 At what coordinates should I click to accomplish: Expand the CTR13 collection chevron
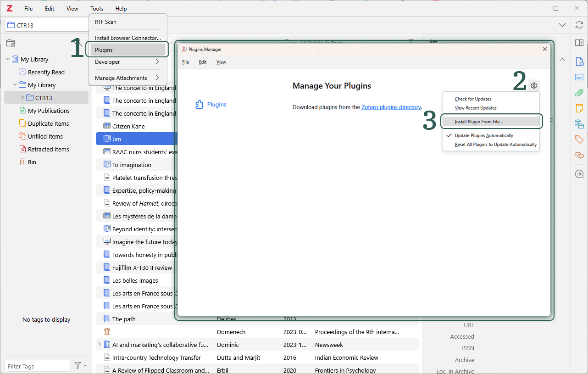(x=22, y=98)
